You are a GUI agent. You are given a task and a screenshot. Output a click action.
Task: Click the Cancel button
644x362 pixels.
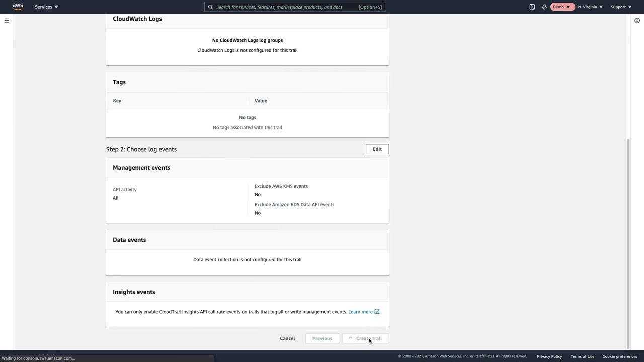coord(287,338)
